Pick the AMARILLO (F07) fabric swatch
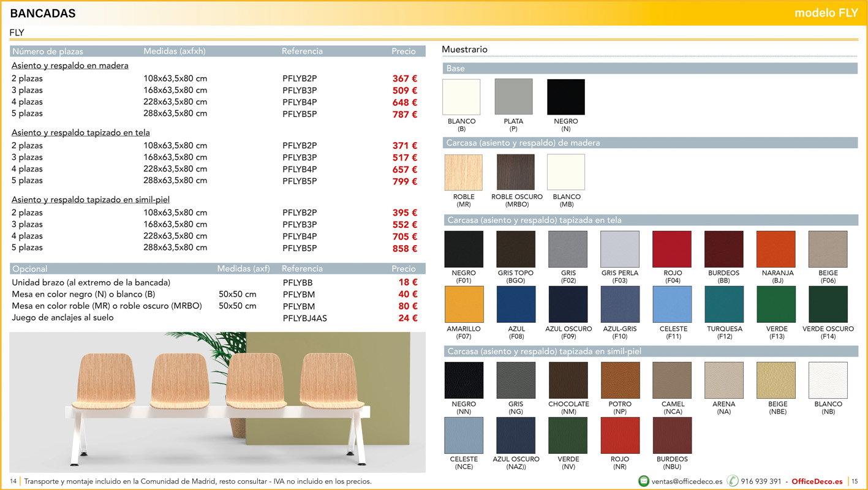The height and width of the screenshot is (490, 868). tap(464, 304)
